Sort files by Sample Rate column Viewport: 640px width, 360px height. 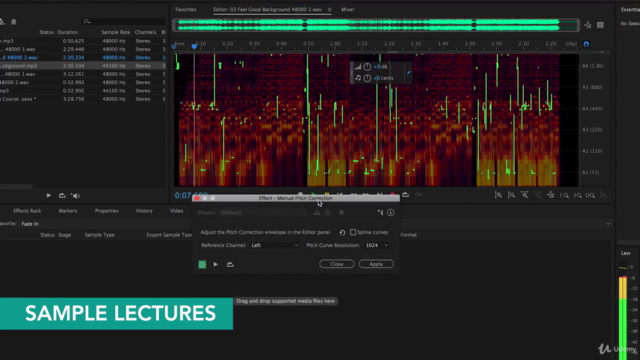[x=116, y=32]
